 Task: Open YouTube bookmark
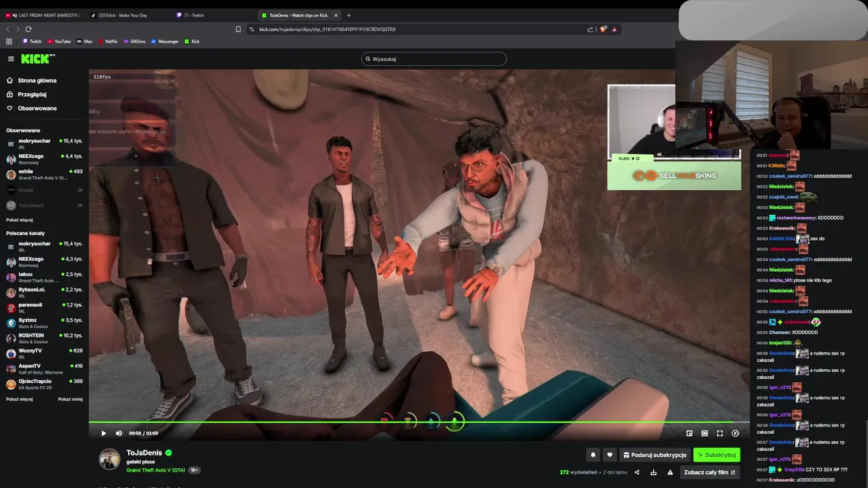pos(59,41)
